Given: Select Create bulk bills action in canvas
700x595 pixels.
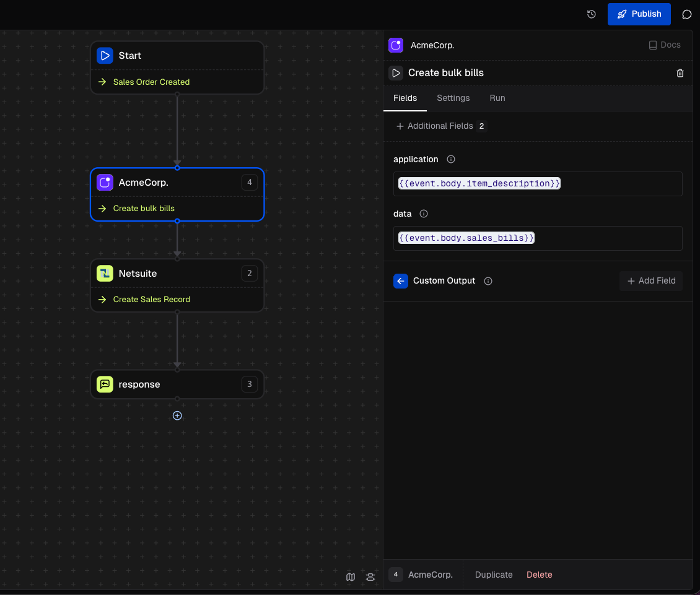Looking at the screenshot, I should click(144, 209).
